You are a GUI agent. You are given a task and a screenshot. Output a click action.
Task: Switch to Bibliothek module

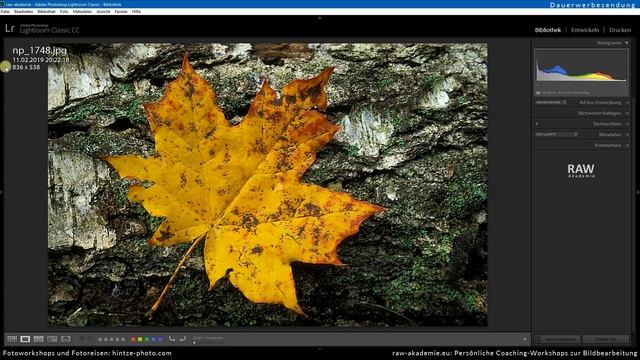pyautogui.click(x=548, y=30)
